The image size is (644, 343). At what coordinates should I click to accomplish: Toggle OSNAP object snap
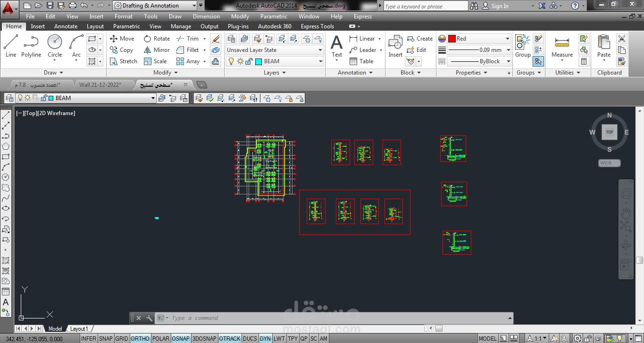pos(181,338)
